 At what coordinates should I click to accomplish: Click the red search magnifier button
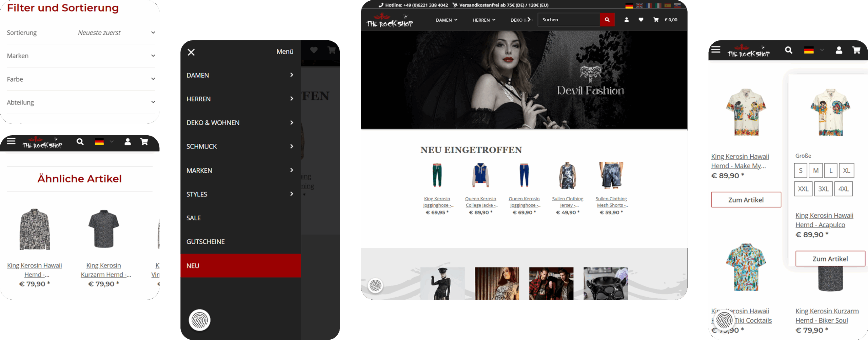(607, 20)
